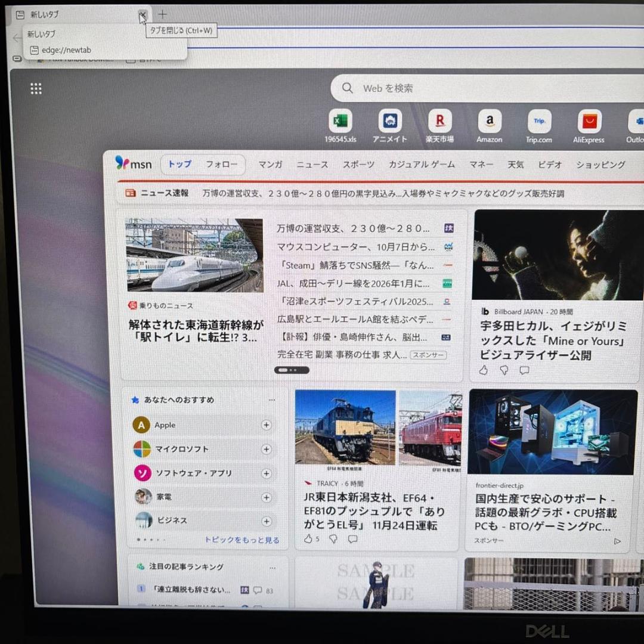Open the Amazon quick link icon
The height and width of the screenshot is (644, 644).
[490, 122]
